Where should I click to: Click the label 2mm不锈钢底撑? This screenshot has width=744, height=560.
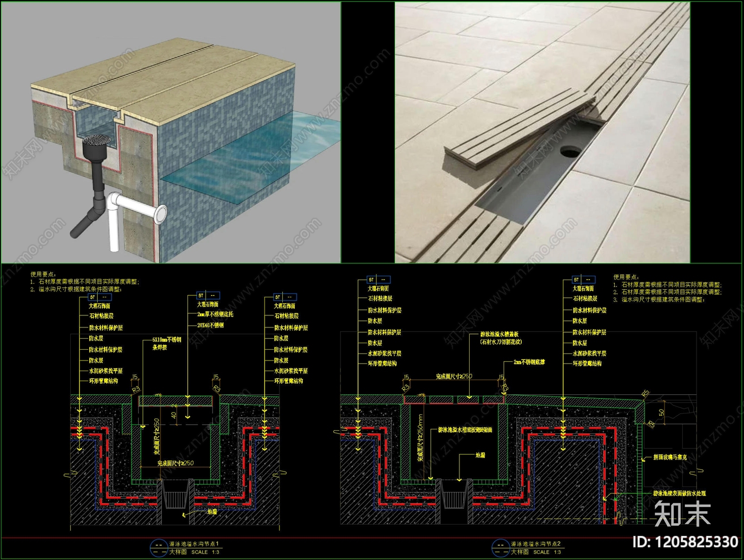pos(529,362)
